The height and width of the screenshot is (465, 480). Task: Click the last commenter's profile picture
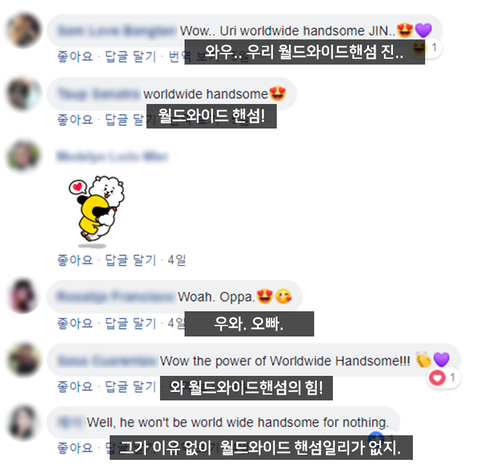coord(23,422)
